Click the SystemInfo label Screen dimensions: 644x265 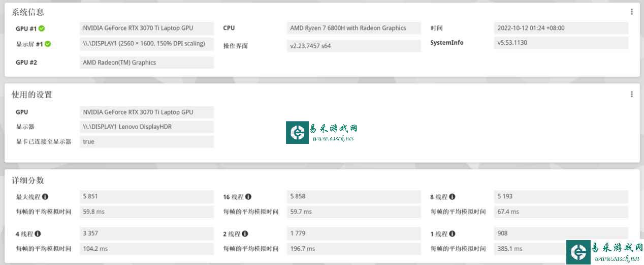click(x=447, y=43)
